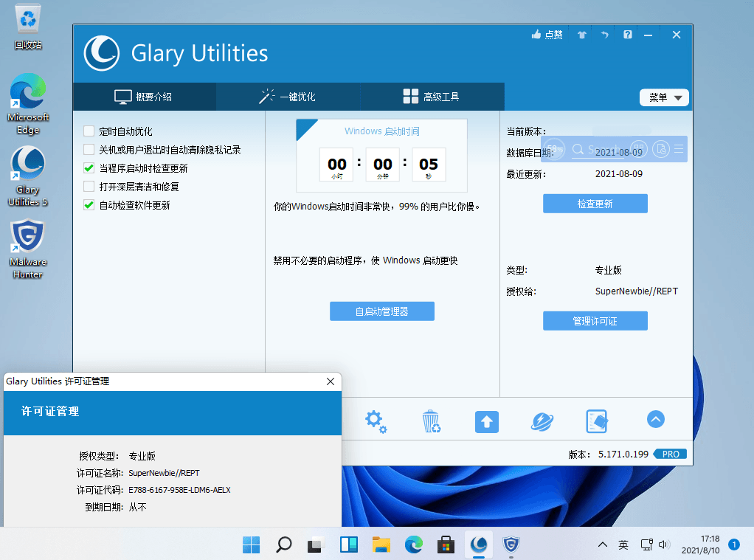Open the planet browser tool icon
The height and width of the screenshot is (560, 754).
pyautogui.click(x=542, y=422)
